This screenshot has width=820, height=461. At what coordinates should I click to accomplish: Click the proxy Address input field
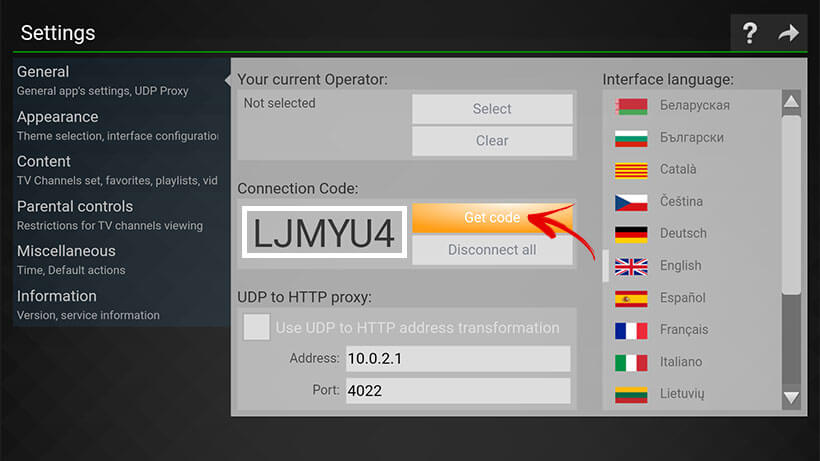click(x=456, y=359)
